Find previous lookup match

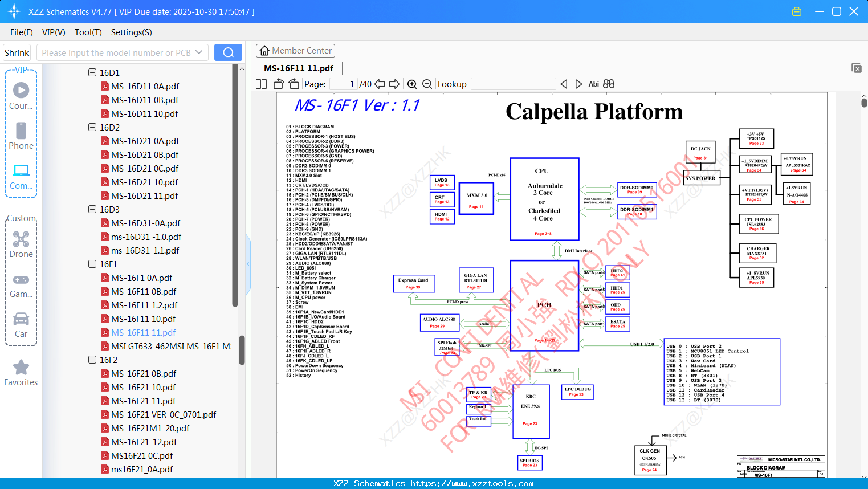564,84
